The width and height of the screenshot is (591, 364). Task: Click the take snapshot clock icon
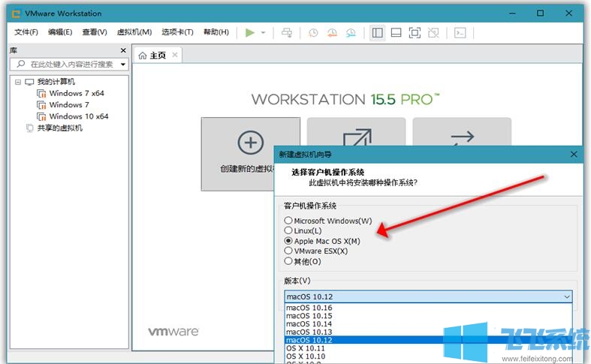click(313, 33)
